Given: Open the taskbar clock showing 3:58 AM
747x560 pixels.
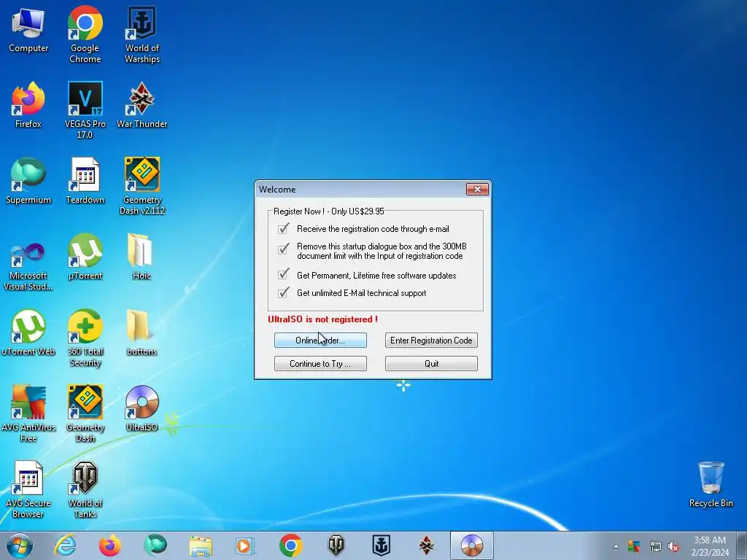Looking at the screenshot, I should (710, 545).
